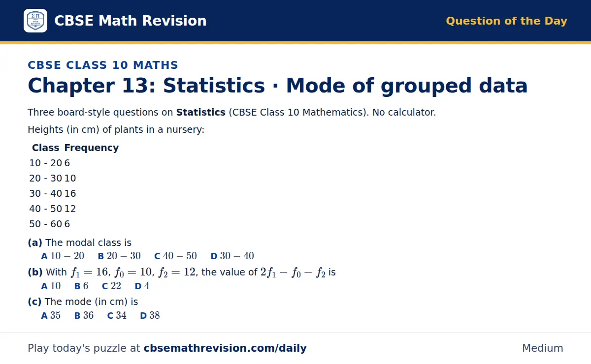The height and width of the screenshot is (364, 591).
Task: Choose option C 22 for question (b)
Action: pyautogui.click(x=111, y=286)
